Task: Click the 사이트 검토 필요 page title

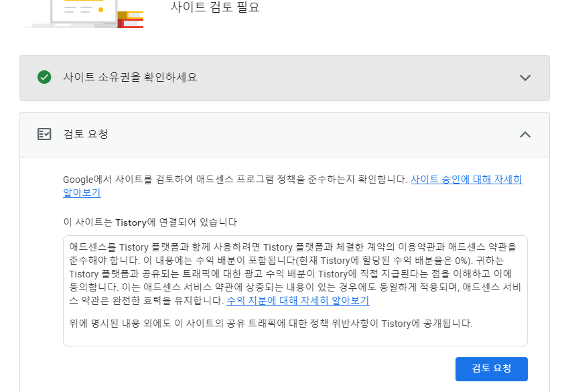Action: click(214, 7)
